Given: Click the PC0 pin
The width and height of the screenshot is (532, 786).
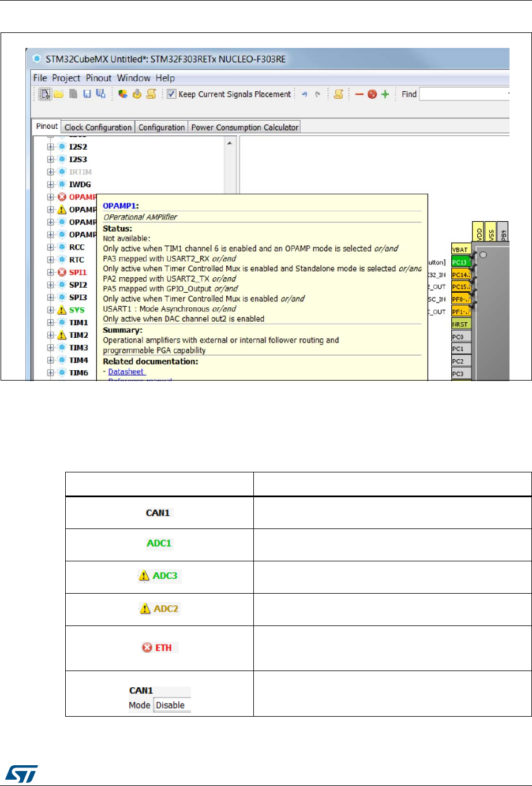Looking at the screenshot, I should 460,337.
